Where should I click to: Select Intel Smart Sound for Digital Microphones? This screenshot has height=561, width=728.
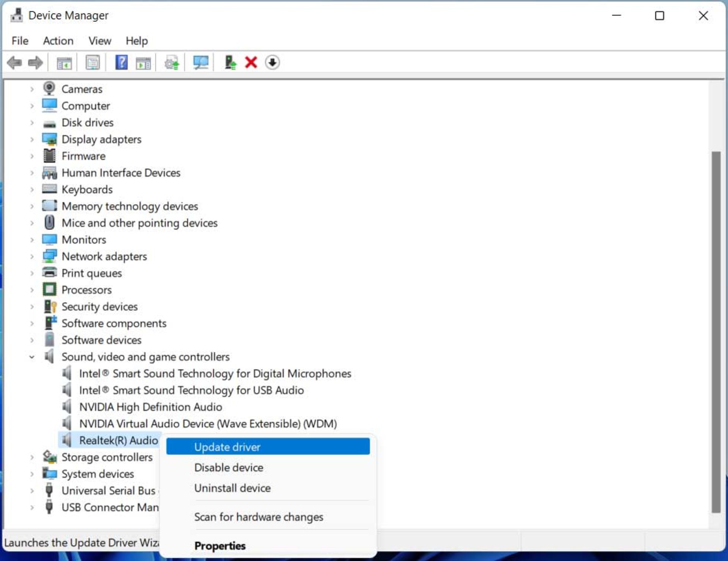215,373
